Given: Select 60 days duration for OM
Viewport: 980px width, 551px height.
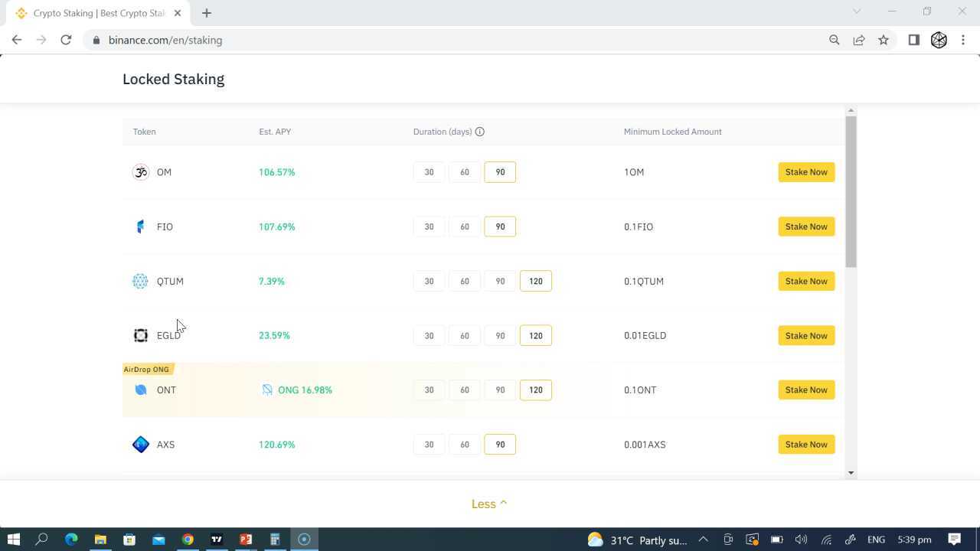Looking at the screenshot, I should tap(465, 172).
